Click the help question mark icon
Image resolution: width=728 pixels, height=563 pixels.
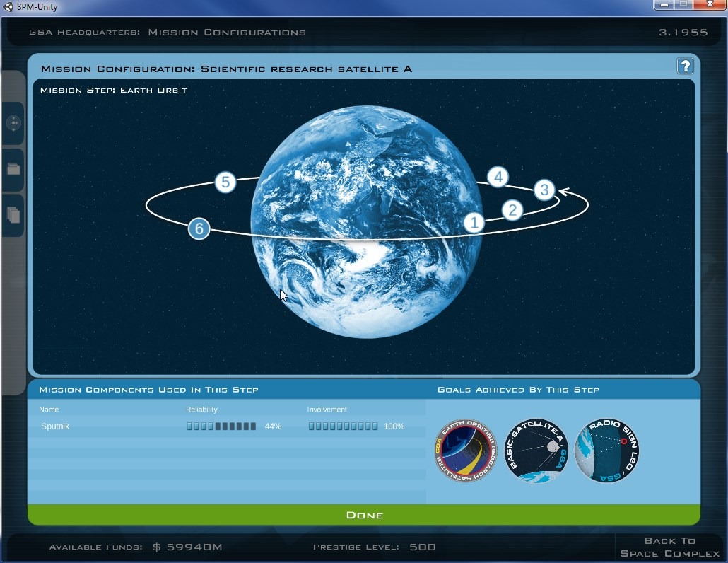684,66
